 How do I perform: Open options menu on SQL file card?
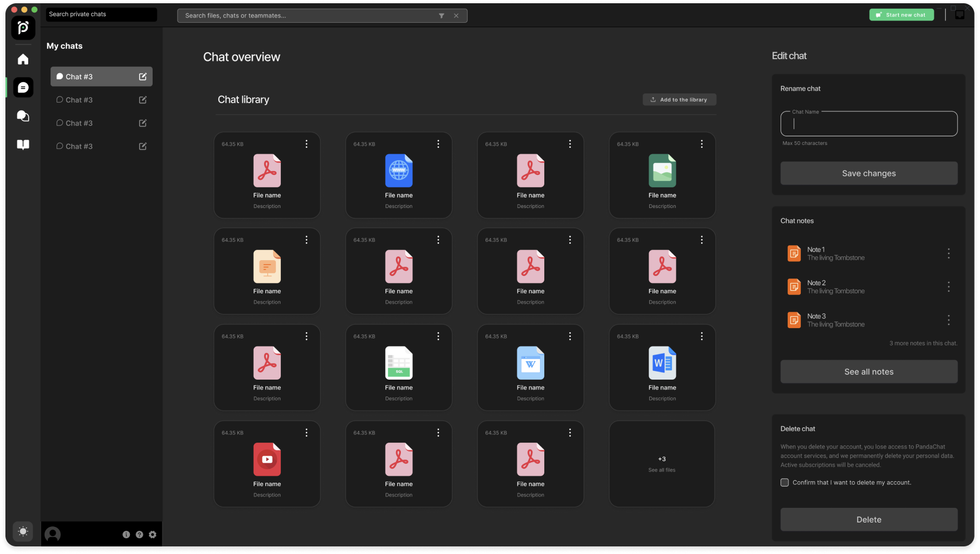pyautogui.click(x=438, y=336)
